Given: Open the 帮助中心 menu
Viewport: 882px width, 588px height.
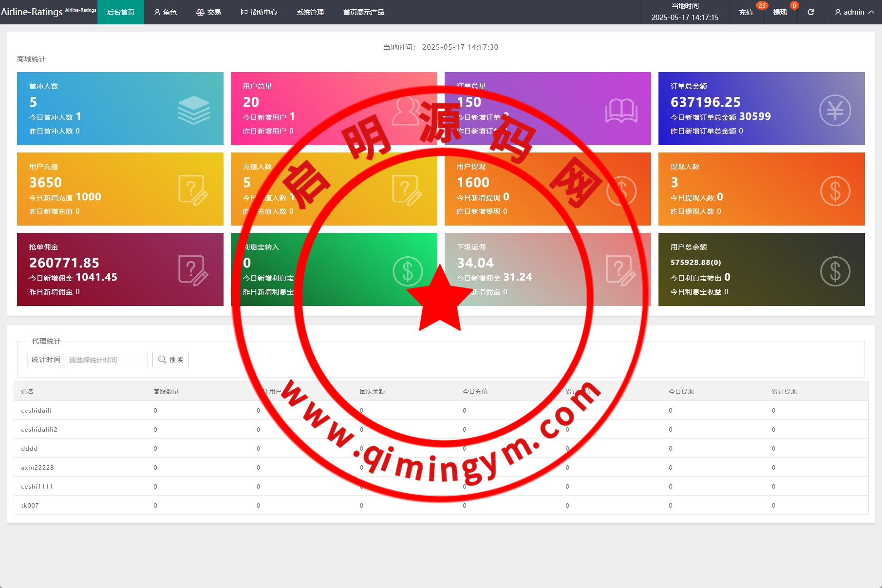Looking at the screenshot, I should pos(259,12).
